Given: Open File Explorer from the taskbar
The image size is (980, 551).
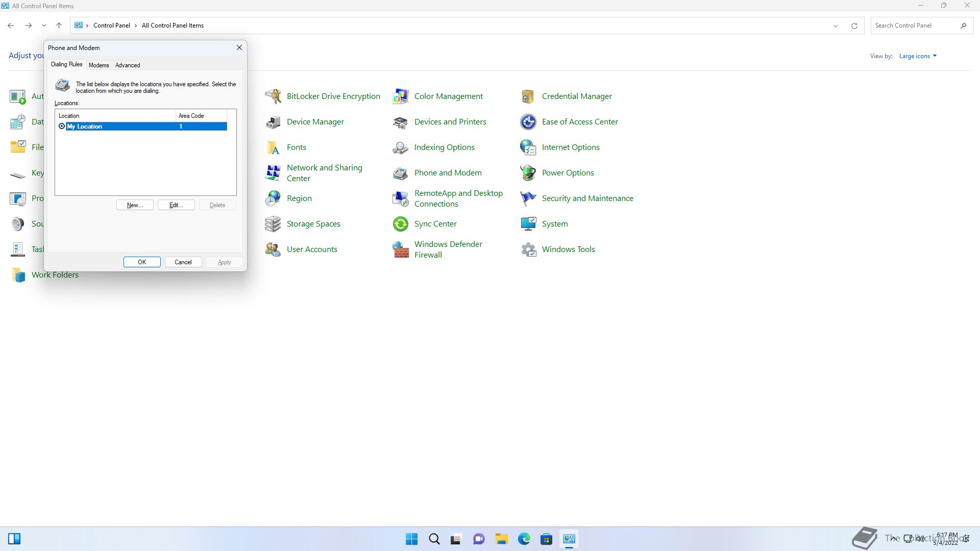Looking at the screenshot, I should (501, 539).
